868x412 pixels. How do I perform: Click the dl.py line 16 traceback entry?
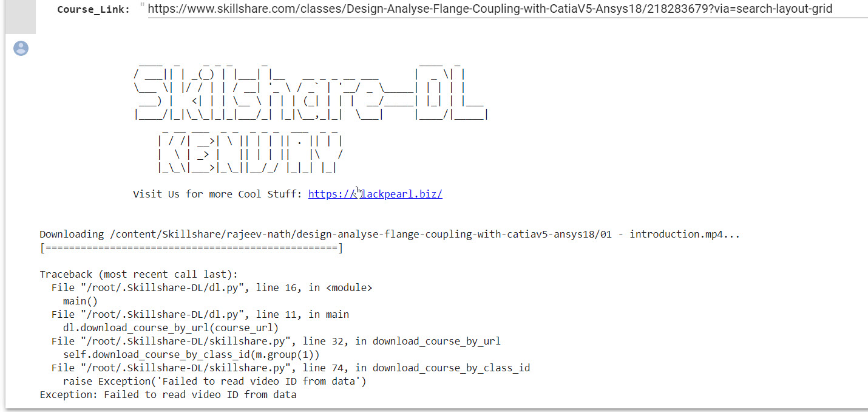pyautogui.click(x=212, y=288)
